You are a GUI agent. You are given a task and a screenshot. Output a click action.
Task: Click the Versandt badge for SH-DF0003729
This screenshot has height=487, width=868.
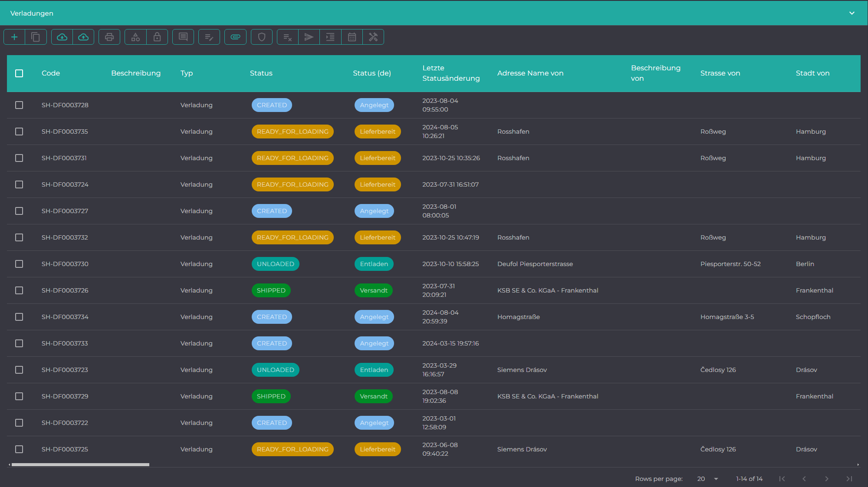pos(374,396)
